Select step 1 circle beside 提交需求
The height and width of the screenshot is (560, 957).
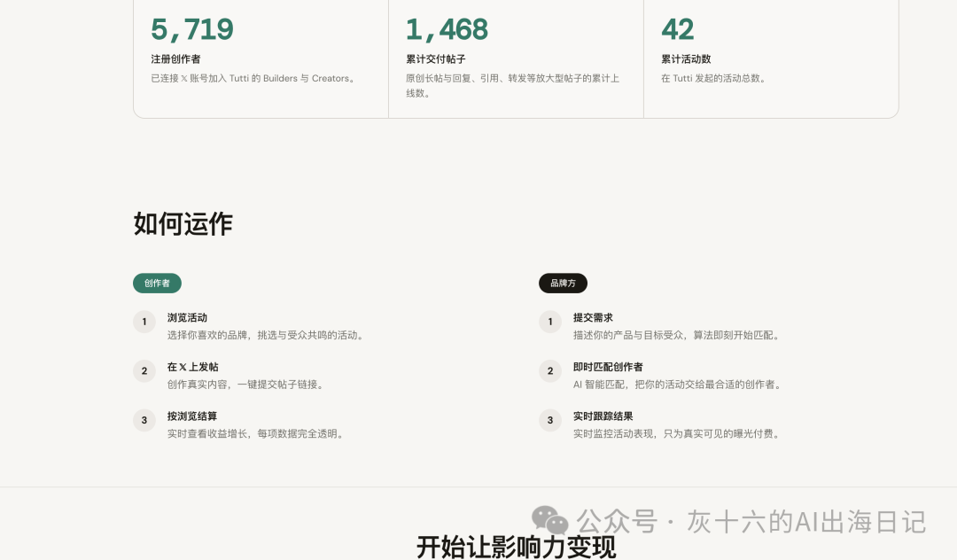pos(550,322)
